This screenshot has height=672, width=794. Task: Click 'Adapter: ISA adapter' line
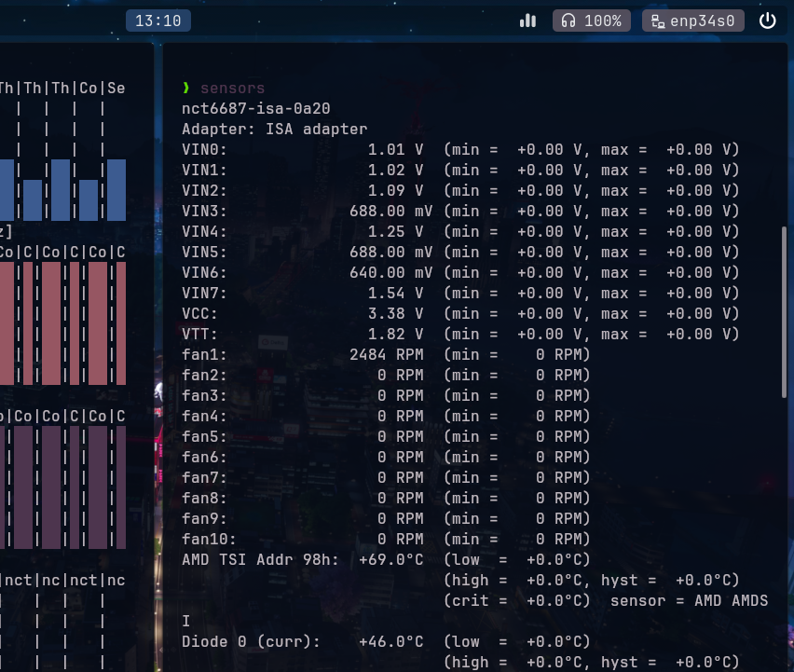(x=275, y=130)
